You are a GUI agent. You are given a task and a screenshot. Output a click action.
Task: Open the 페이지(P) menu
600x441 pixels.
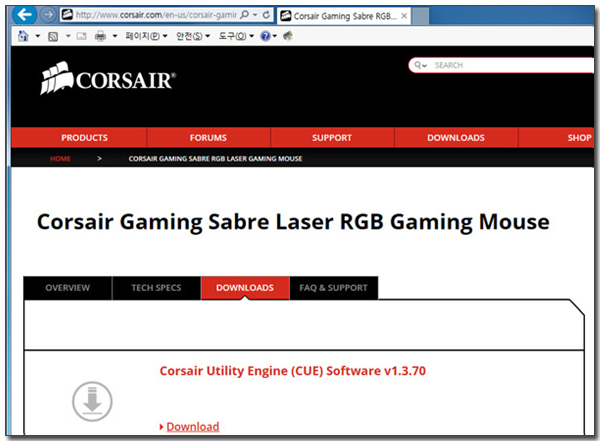point(146,36)
